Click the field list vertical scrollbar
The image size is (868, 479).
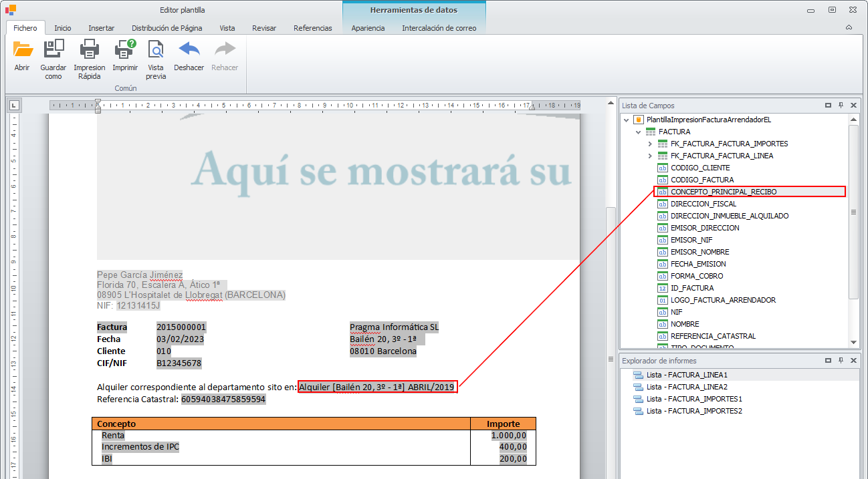pos(853,212)
